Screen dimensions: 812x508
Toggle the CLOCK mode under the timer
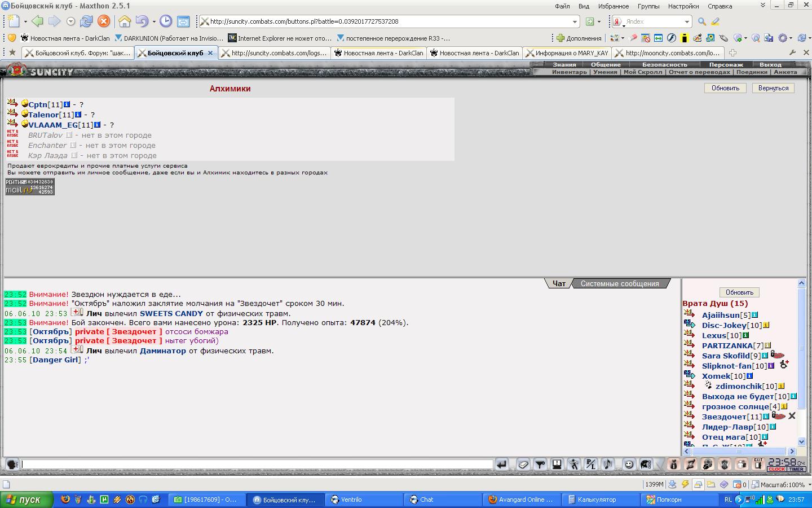(x=776, y=470)
